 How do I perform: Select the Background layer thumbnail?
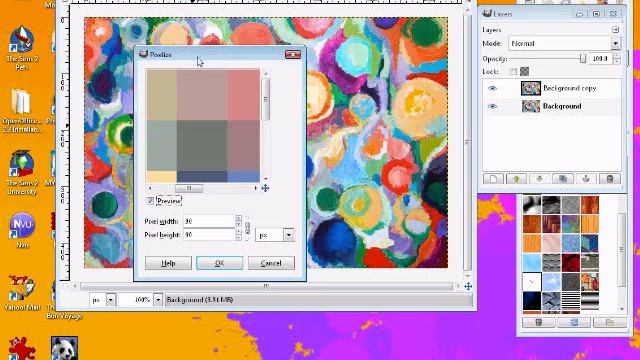[x=531, y=106]
